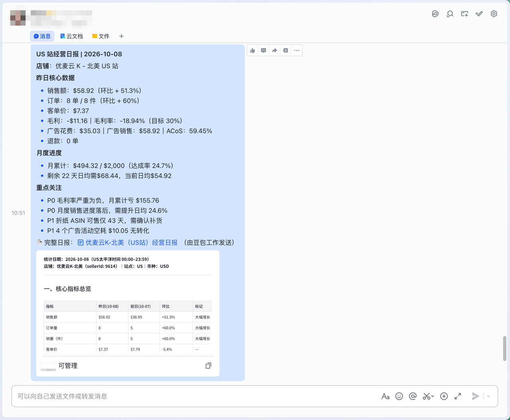Viewport: 510px width, 420px height.
Task: Add a new chat tab with the plus
Action: 122,36
